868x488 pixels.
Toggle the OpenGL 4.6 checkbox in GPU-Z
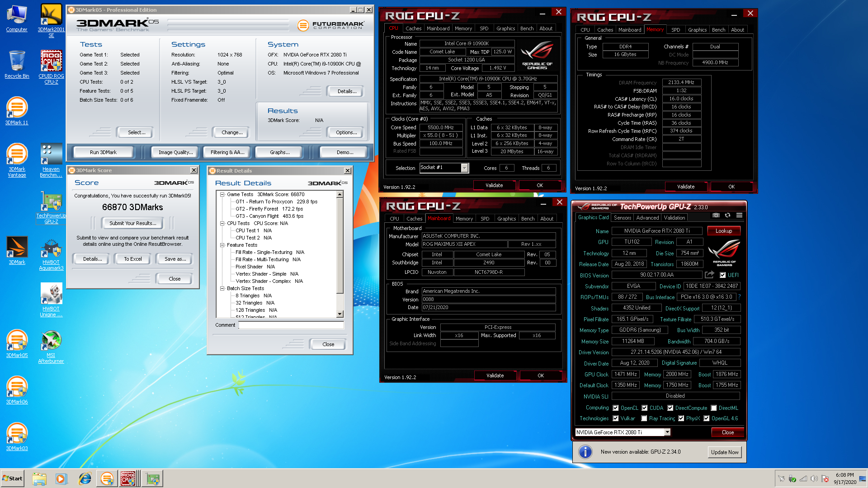[x=706, y=418]
